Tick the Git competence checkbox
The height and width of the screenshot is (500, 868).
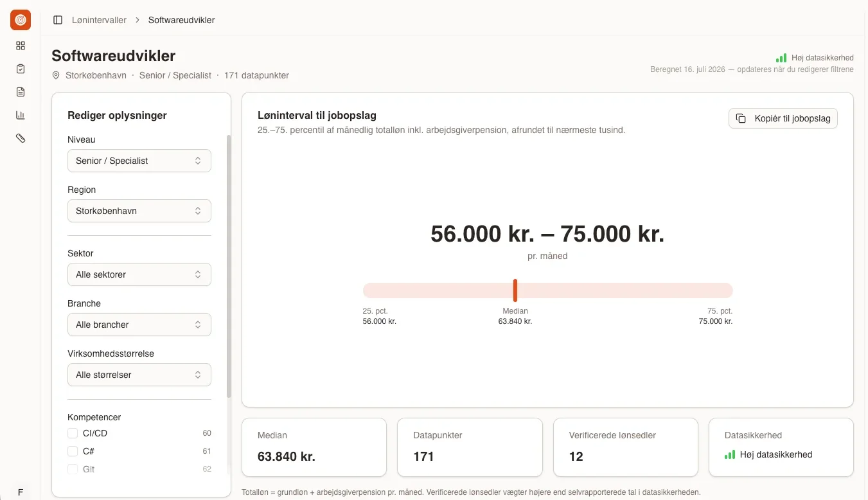(73, 469)
